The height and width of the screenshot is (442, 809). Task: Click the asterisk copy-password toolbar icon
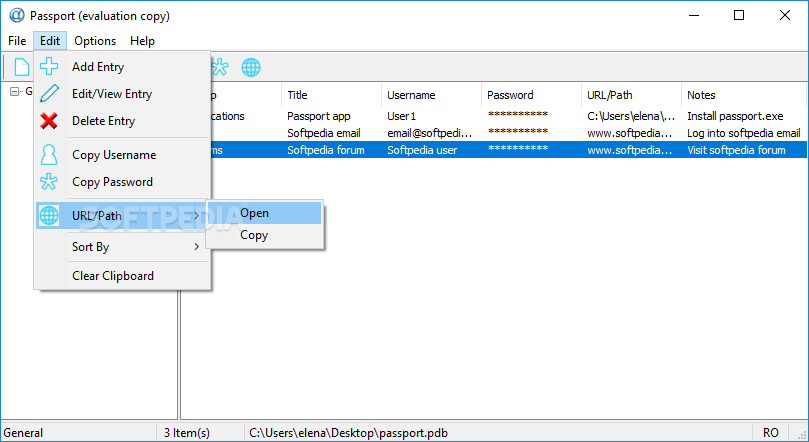[220, 67]
